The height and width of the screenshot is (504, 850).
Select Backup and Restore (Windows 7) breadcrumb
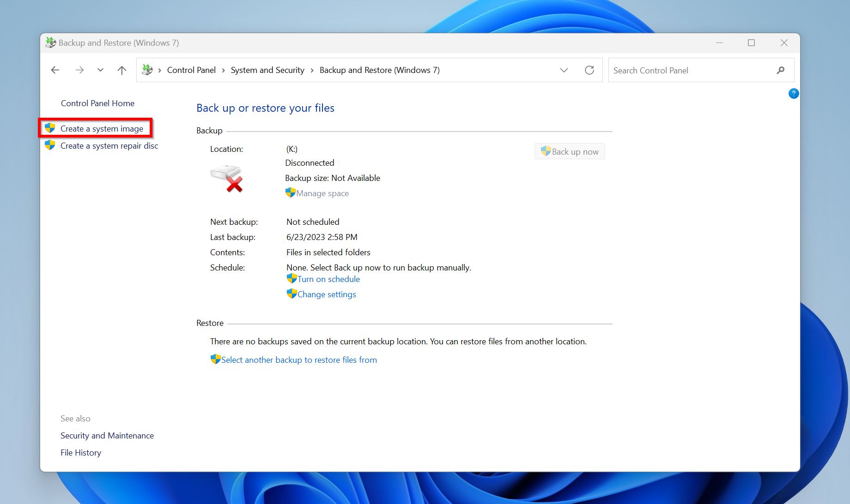coord(380,70)
